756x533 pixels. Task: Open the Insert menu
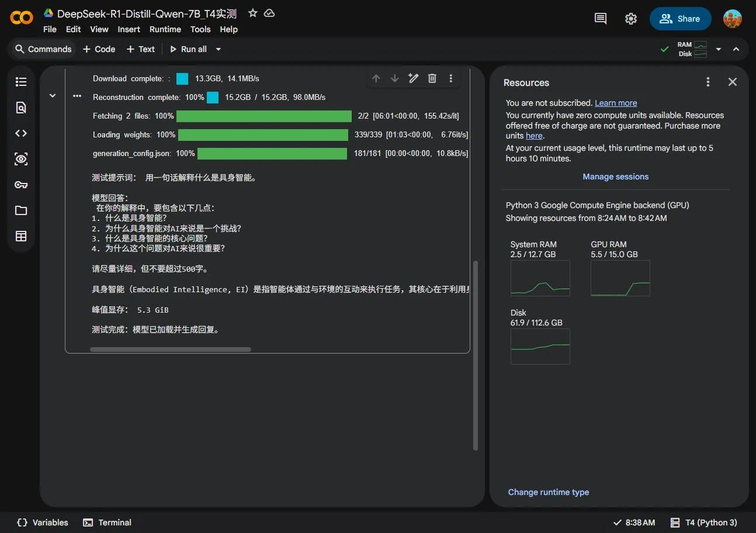[129, 29]
